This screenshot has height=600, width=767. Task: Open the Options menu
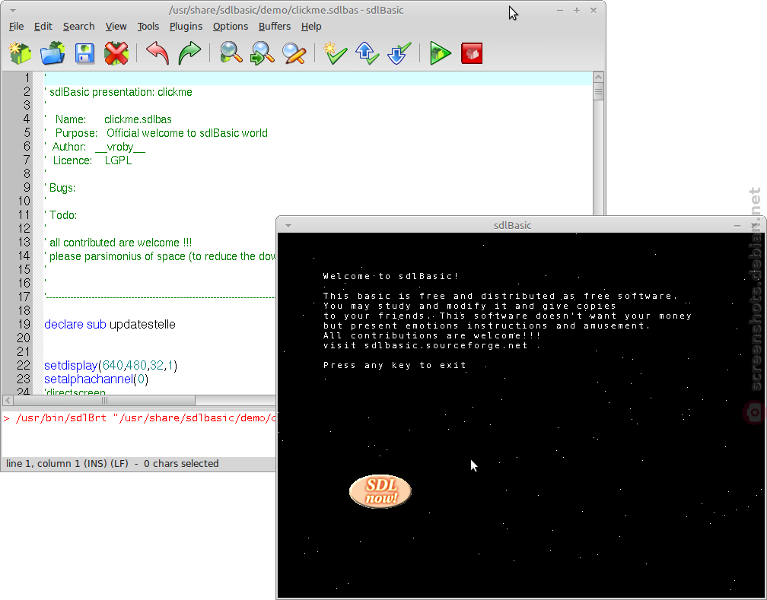(x=230, y=26)
